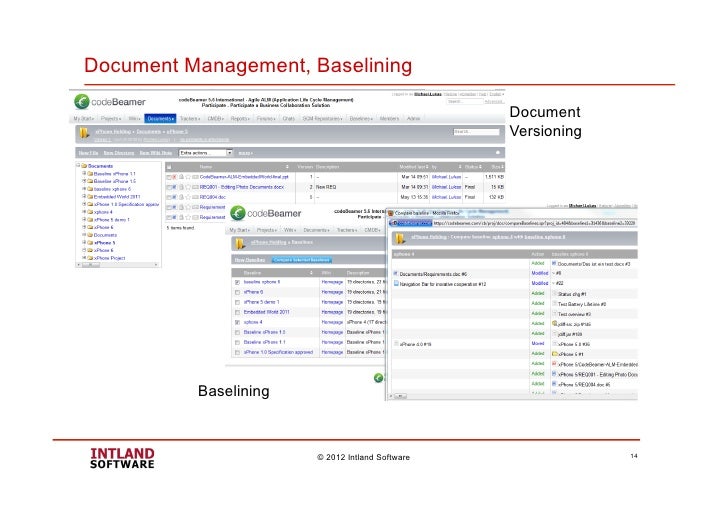Open the Documents menu in top Documents window
This screenshot has width=728, height=514.
[160, 119]
